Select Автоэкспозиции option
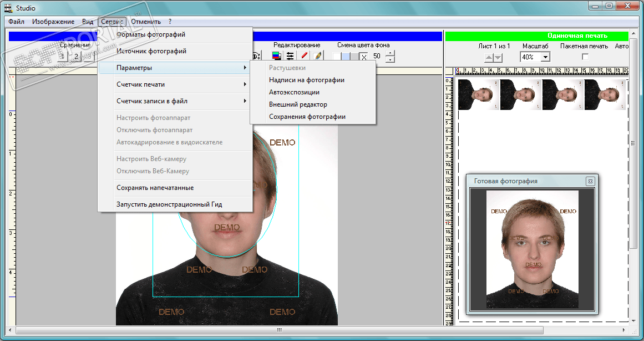The height and width of the screenshot is (341, 644). pyautogui.click(x=312, y=92)
